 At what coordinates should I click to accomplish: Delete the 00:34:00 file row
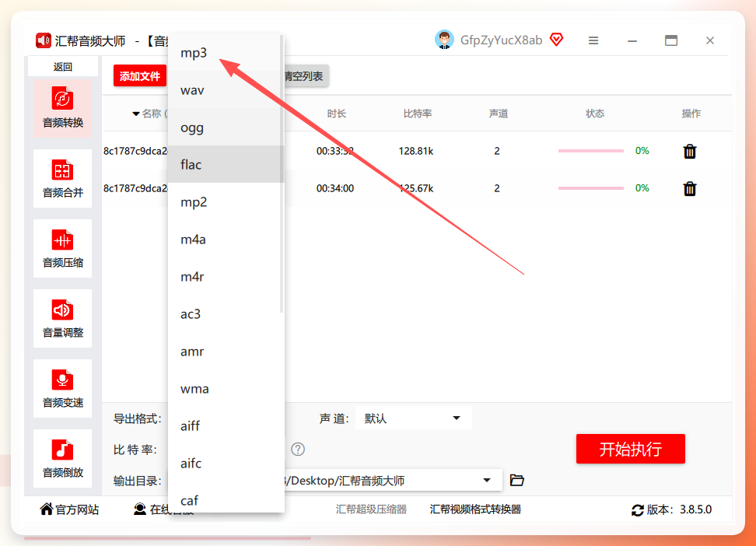click(x=690, y=188)
